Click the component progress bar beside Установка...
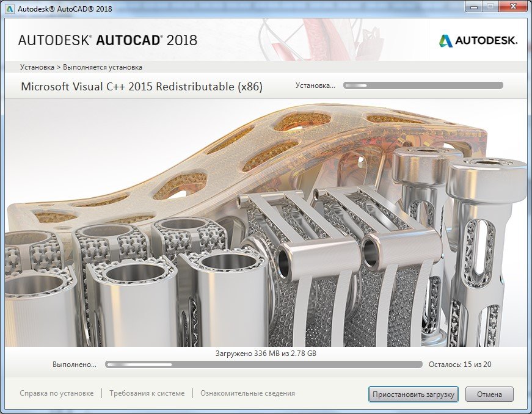Image resolution: width=532 pixels, height=414 pixels. pyautogui.click(x=423, y=85)
